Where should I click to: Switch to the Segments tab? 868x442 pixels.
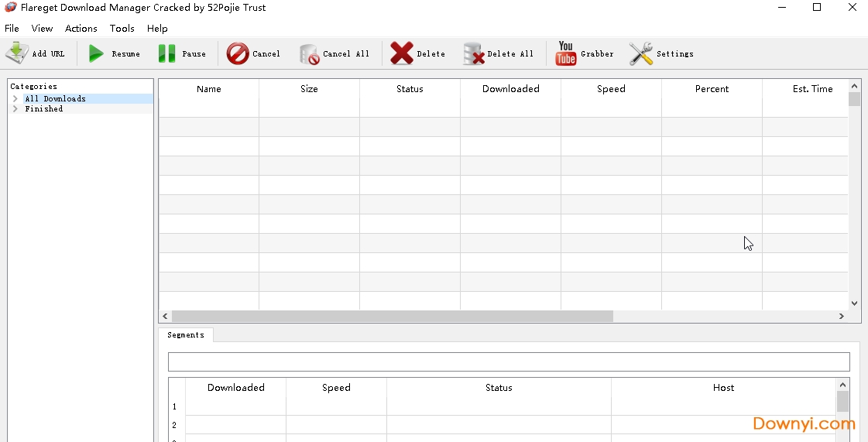[x=186, y=335]
